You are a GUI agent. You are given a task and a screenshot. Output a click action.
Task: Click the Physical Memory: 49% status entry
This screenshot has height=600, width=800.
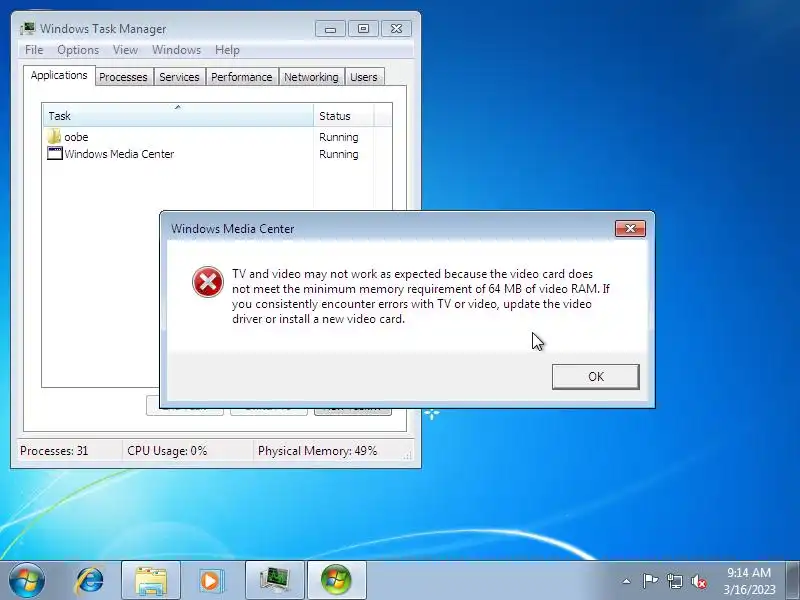click(x=317, y=451)
